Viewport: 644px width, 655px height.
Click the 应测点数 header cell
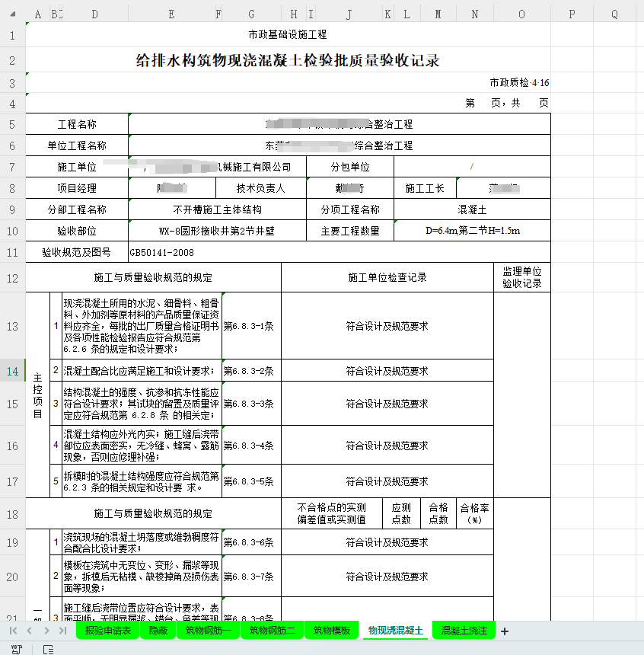(401, 514)
